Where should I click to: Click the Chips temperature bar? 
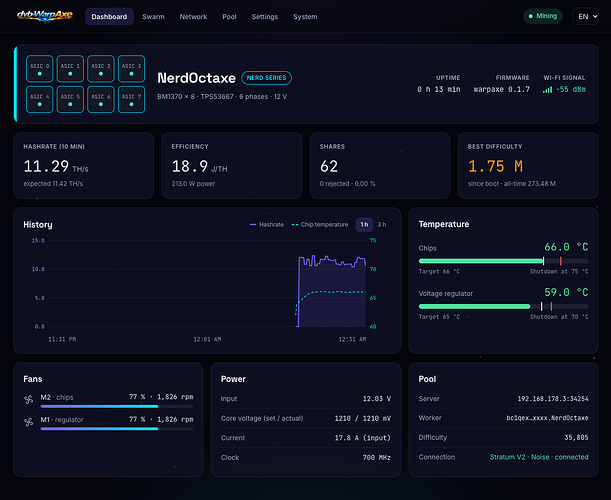tap(503, 261)
